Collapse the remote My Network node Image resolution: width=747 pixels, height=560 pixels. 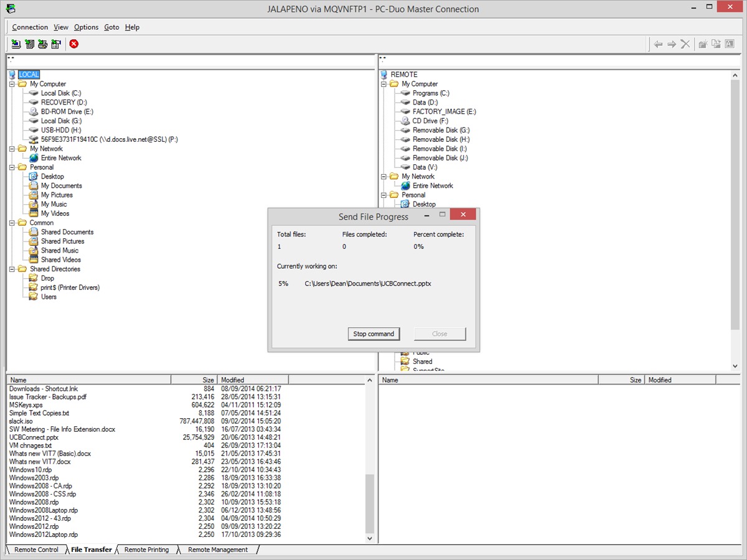click(x=384, y=177)
